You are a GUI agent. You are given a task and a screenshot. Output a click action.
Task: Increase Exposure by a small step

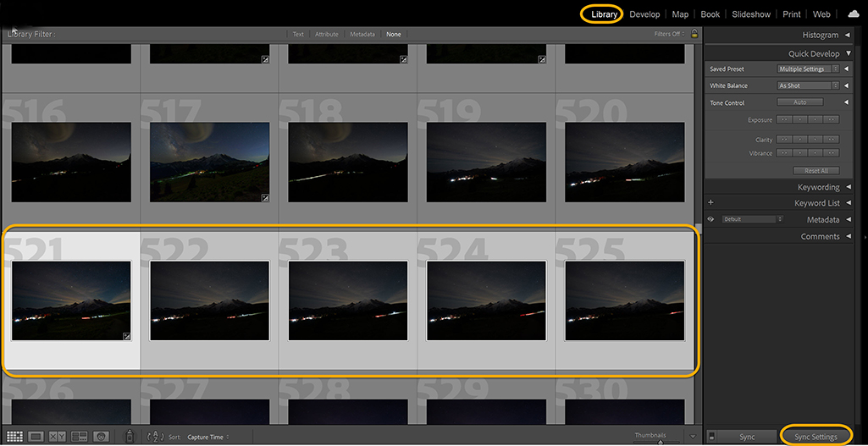point(815,119)
